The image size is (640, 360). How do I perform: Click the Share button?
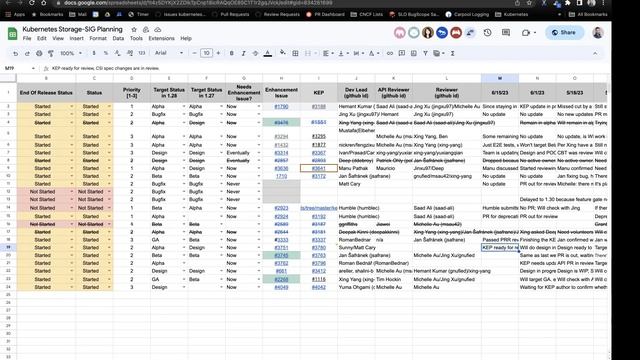pyautogui.click(x=564, y=33)
